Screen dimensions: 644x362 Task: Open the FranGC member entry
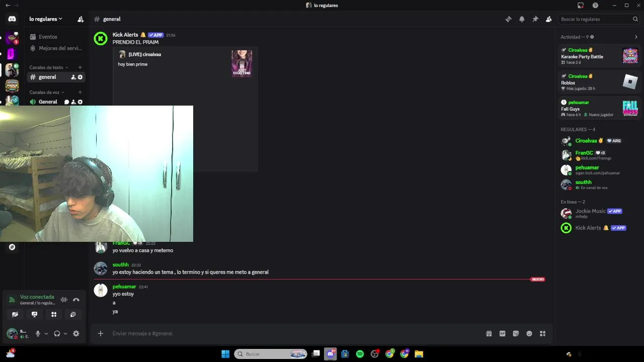coord(599,155)
